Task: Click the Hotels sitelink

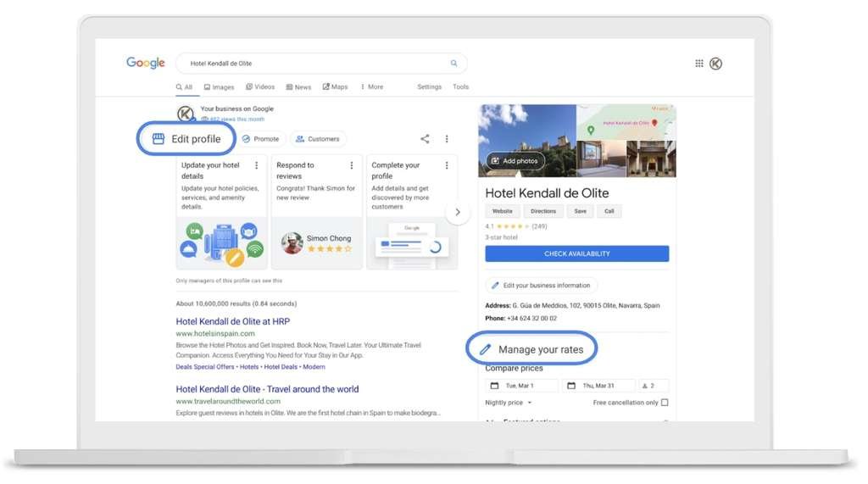Action: (x=249, y=367)
